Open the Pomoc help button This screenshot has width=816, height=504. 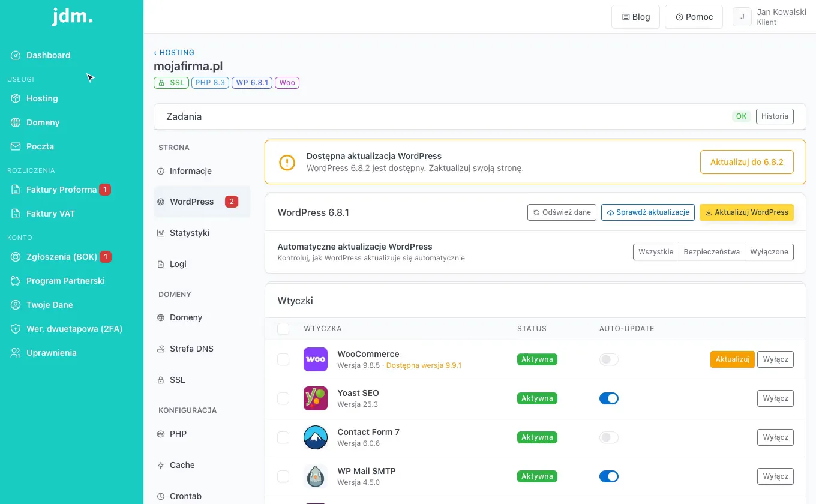pos(694,17)
